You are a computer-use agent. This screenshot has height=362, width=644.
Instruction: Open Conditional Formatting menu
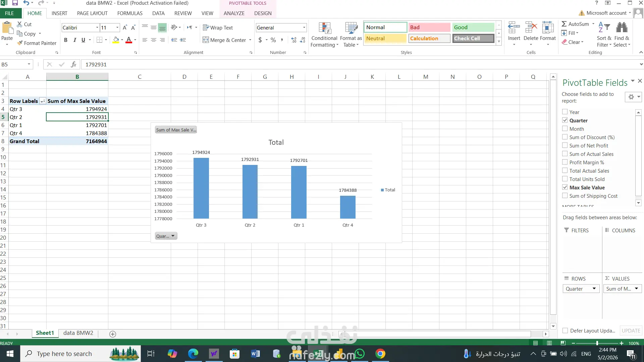(x=324, y=35)
